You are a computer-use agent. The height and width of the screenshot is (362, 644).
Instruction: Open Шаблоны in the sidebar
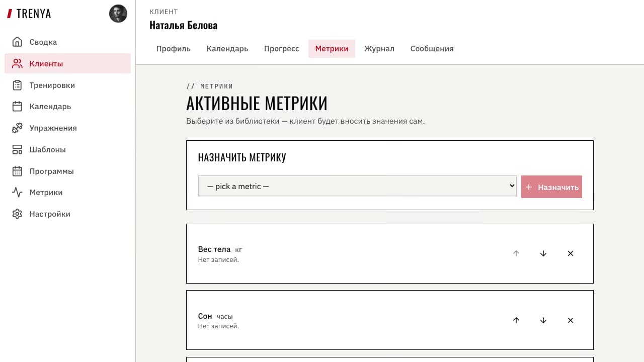pyautogui.click(x=67, y=149)
